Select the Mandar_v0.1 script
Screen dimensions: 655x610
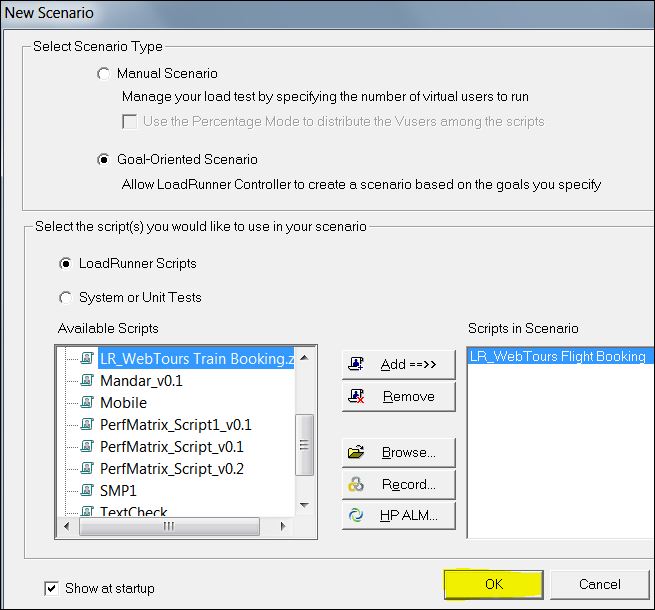(141, 381)
